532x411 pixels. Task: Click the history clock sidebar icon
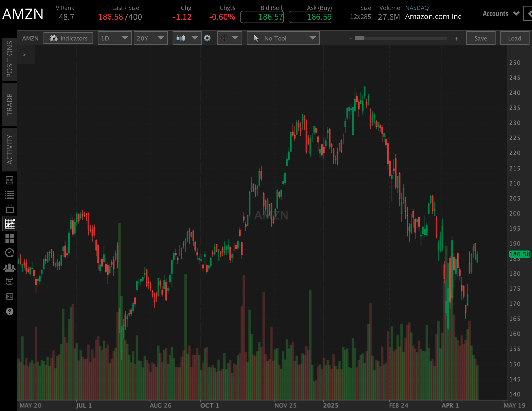pyautogui.click(x=10, y=253)
